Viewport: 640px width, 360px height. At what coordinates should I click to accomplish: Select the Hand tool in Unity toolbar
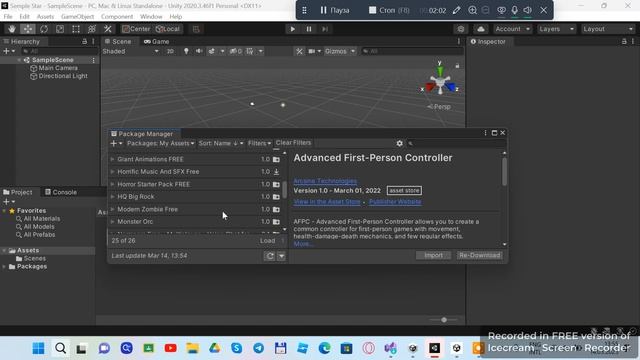(12, 29)
